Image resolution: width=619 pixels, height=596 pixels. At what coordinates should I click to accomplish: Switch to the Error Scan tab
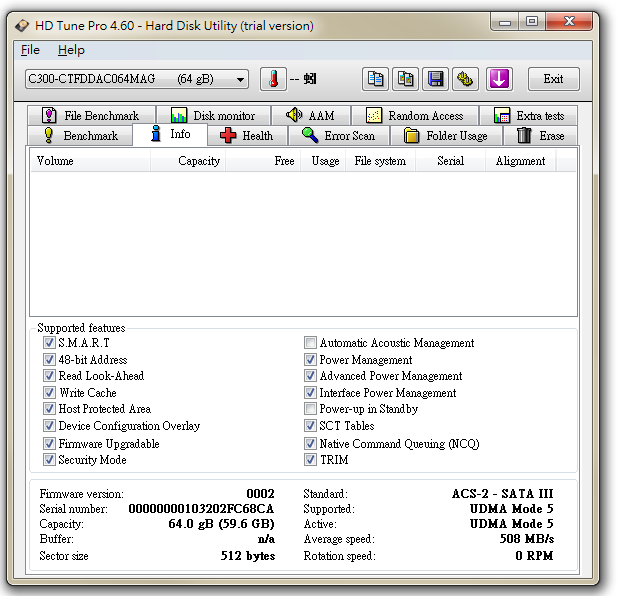[339, 135]
